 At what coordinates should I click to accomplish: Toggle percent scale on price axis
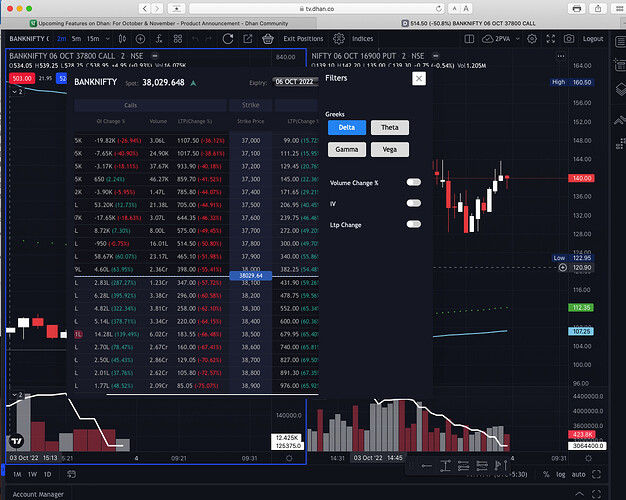546,474
